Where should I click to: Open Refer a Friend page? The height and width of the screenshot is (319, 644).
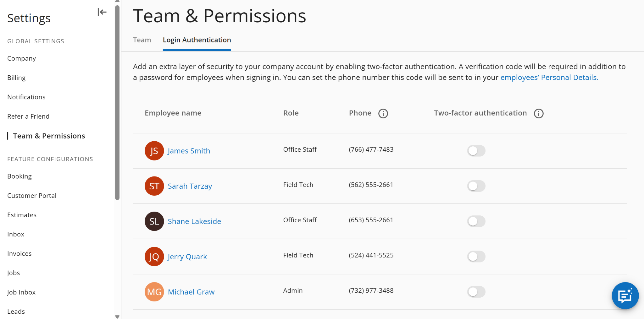(28, 116)
